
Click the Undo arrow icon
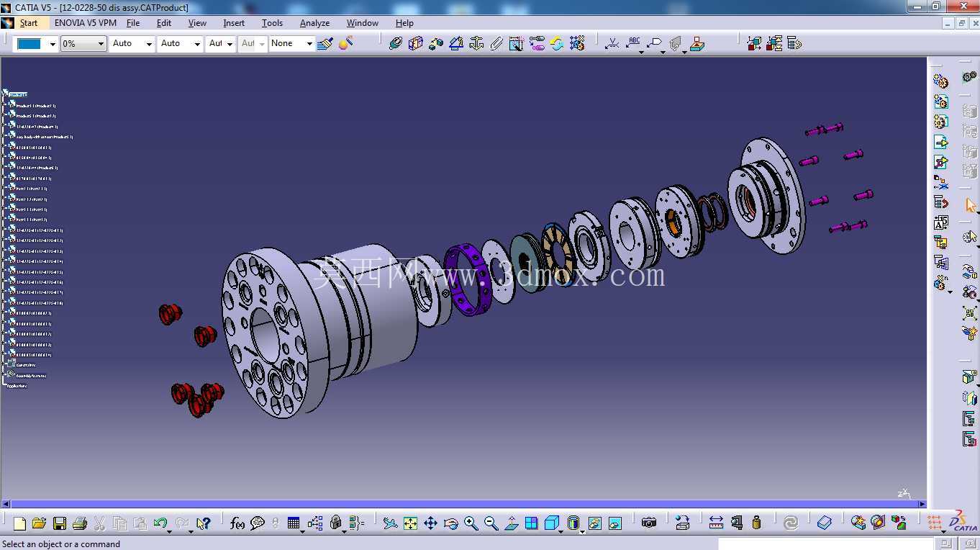pyautogui.click(x=160, y=523)
